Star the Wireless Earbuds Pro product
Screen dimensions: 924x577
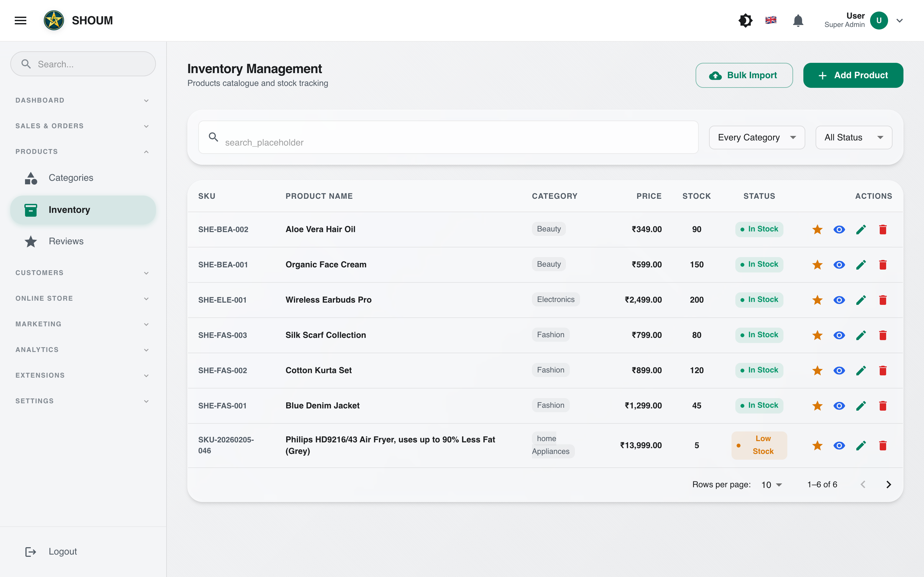[817, 300]
